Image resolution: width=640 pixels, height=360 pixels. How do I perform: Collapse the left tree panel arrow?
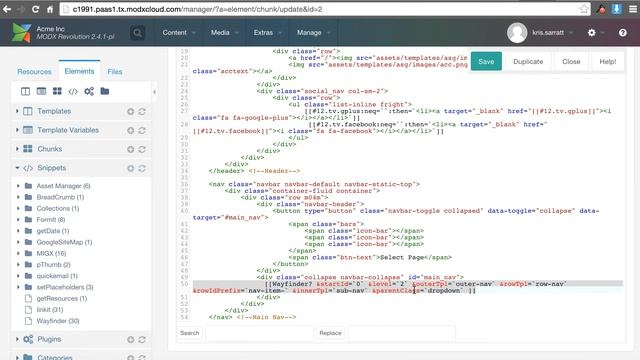(x=154, y=92)
